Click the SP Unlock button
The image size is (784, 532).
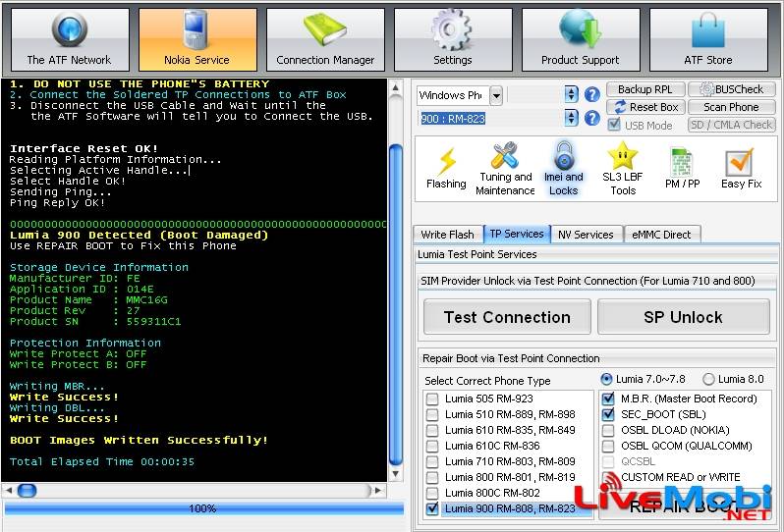pos(683,317)
